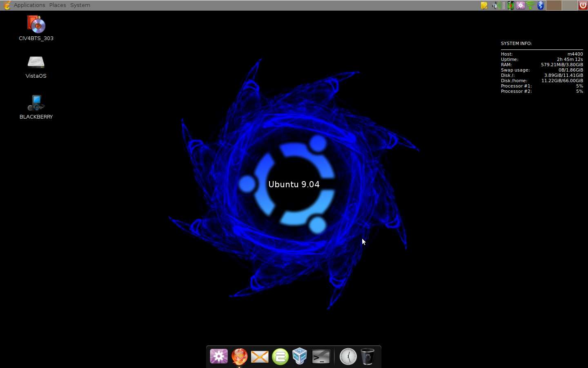Click the analog clock in dock
Image resolution: width=588 pixels, height=368 pixels.
point(348,357)
